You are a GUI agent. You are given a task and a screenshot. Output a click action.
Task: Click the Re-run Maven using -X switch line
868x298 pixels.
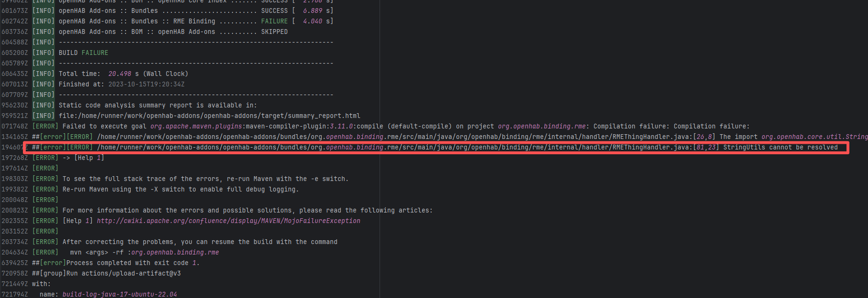click(x=180, y=189)
